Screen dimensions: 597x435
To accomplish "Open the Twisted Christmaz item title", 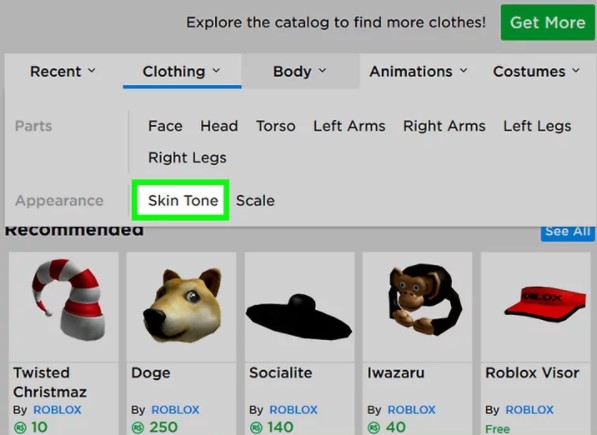I will point(50,382).
